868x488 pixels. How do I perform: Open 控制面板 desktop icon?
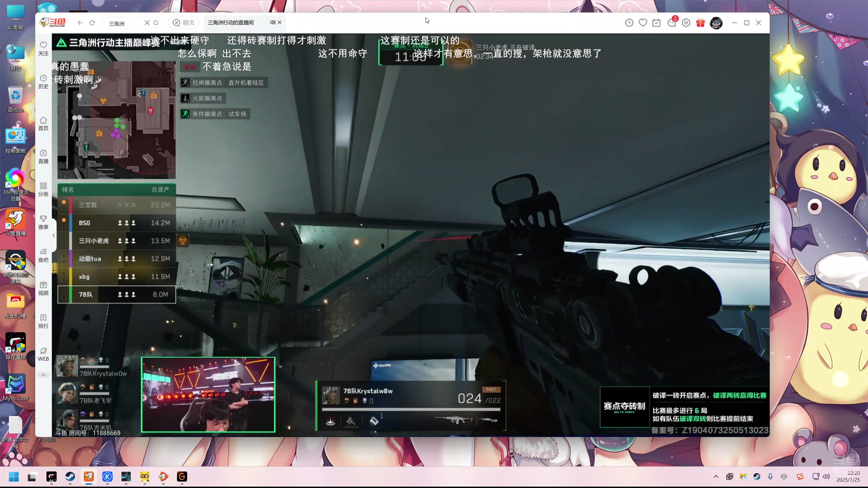click(x=16, y=140)
